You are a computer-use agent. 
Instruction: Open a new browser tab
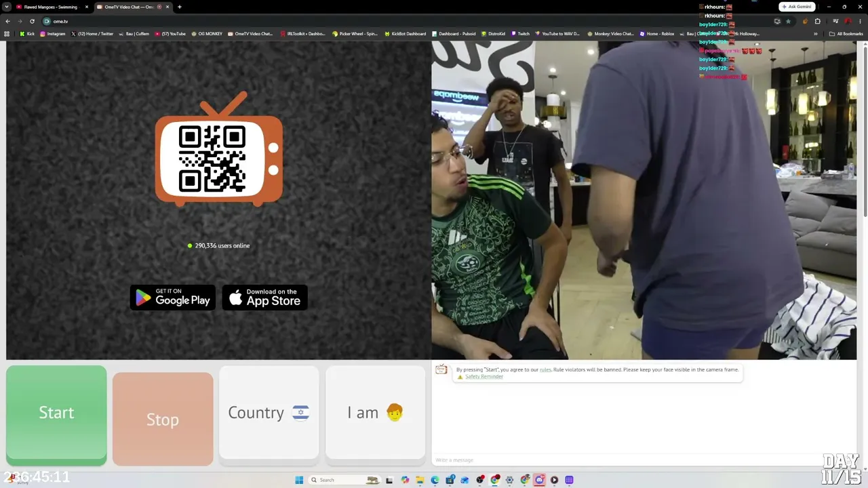click(x=180, y=7)
